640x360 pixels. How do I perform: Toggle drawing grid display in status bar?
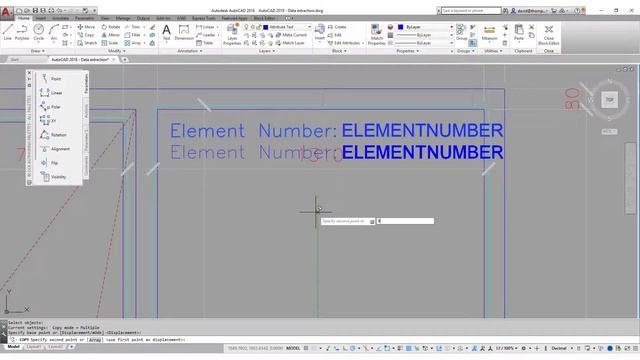pos(306,348)
